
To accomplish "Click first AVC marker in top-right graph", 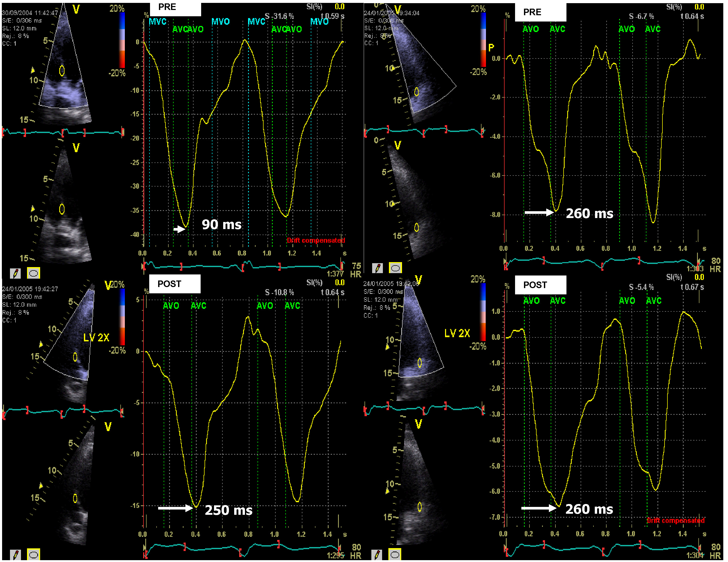I will click(x=557, y=29).
